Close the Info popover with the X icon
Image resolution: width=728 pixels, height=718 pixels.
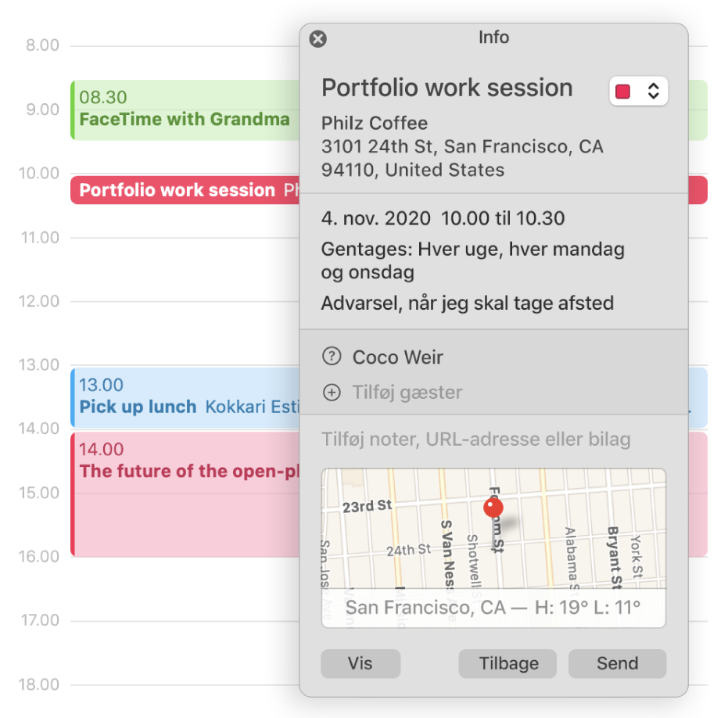[318, 39]
